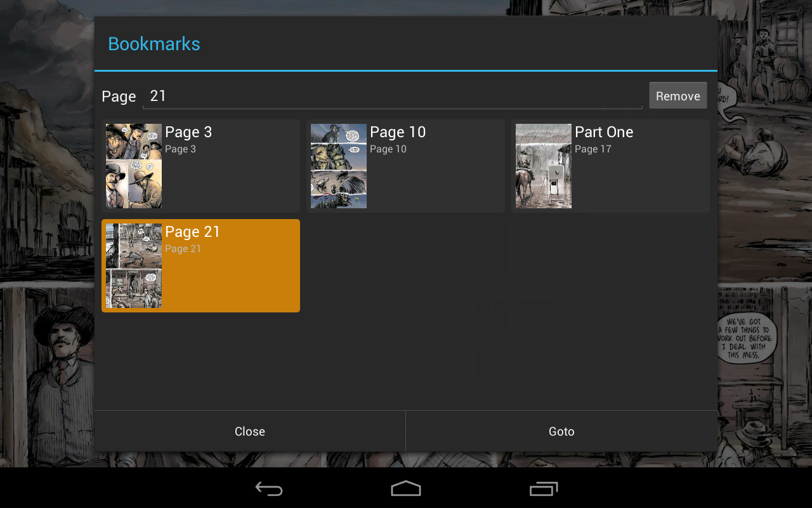Viewport: 812px width, 508px height.
Task: Click the Goto button
Action: tap(561, 431)
